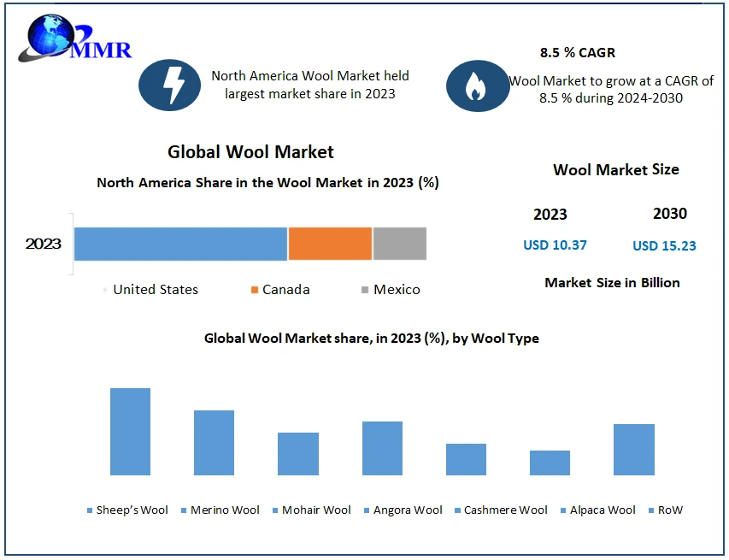Select the blue United States bar segment
Screen dimensions: 729x560
tap(180, 244)
